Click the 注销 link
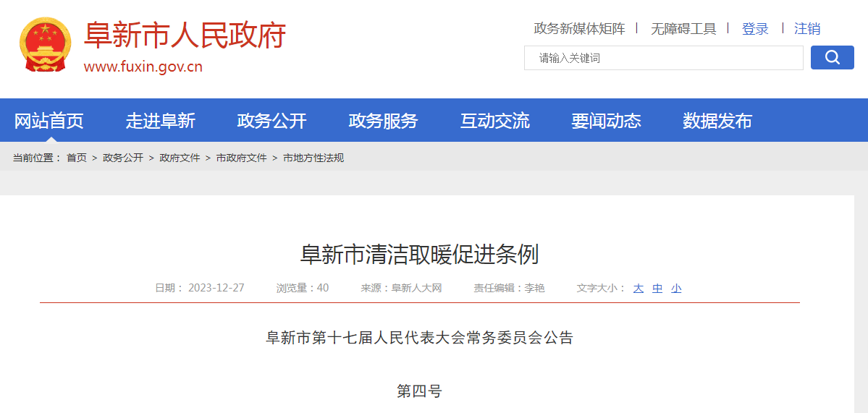This screenshot has width=868, height=413. [x=807, y=29]
